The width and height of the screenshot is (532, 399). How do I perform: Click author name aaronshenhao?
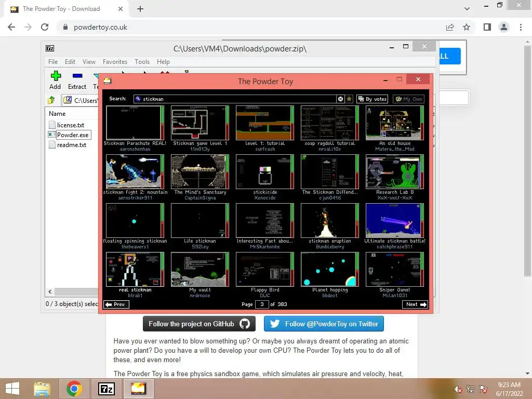[135, 149]
